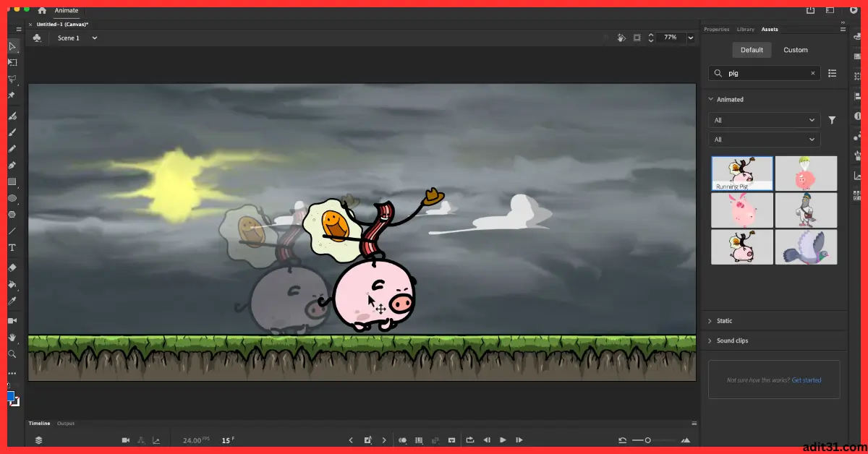Open the first All filter dropdown
Viewport: 868px width, 454px height.
[x=764, y=120]
